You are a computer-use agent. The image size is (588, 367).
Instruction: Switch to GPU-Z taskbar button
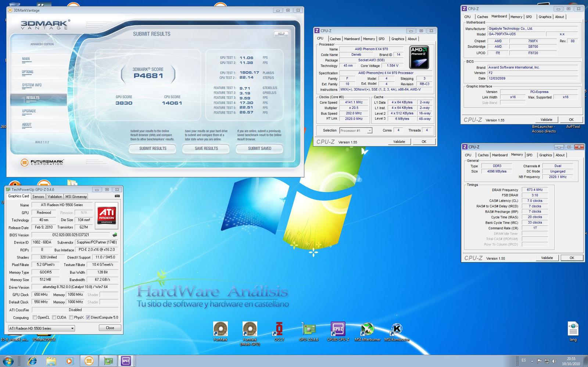tap(108, 361)
